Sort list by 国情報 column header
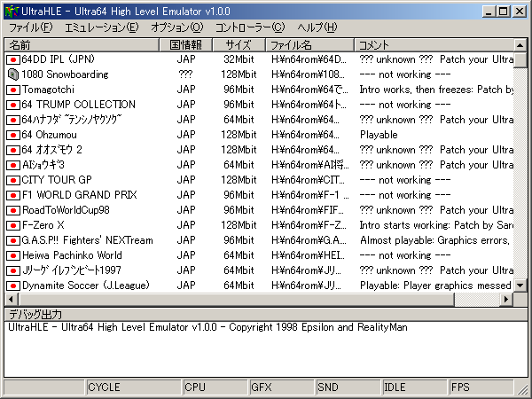This screenshot has width=532, height=399. (x=186, y=44)
